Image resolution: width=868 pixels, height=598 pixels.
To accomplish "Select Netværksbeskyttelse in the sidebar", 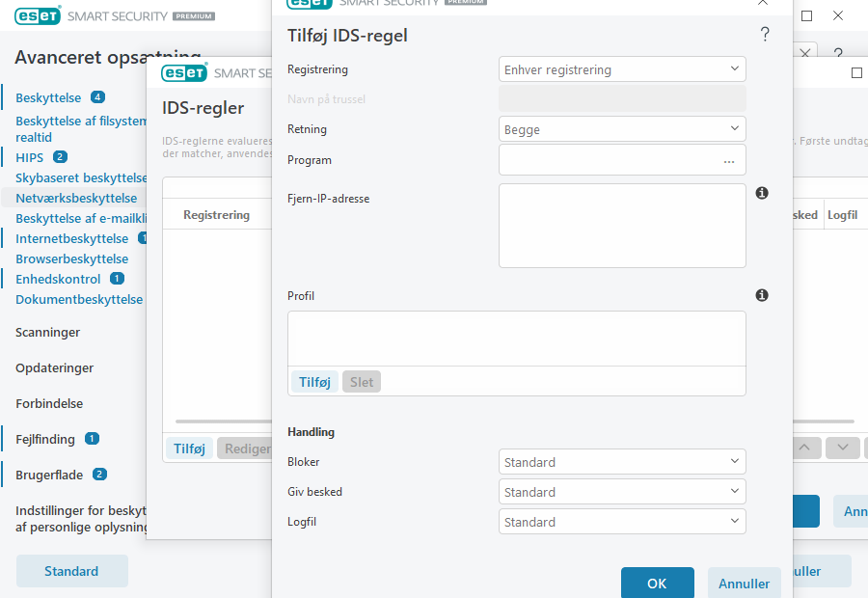I will pos(76,198).
